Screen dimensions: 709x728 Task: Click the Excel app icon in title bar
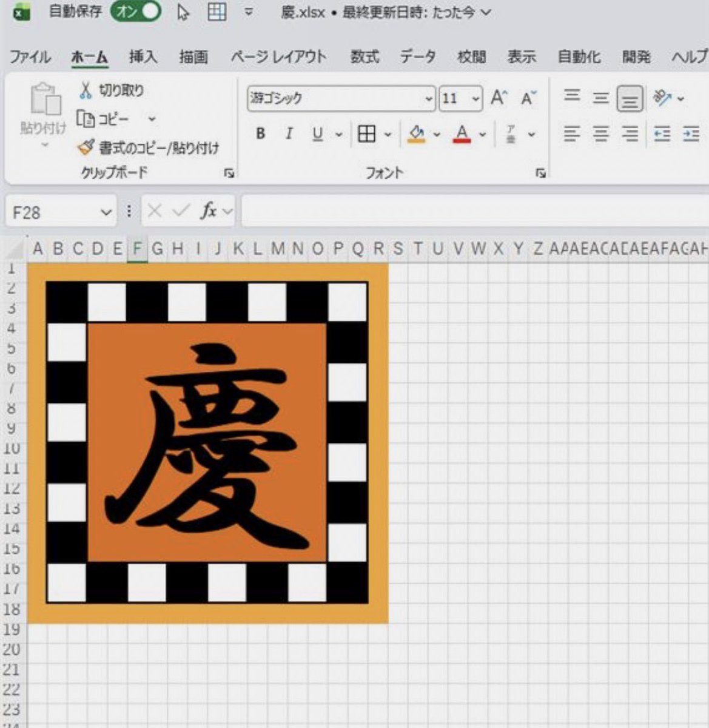[x=22, y=12]
